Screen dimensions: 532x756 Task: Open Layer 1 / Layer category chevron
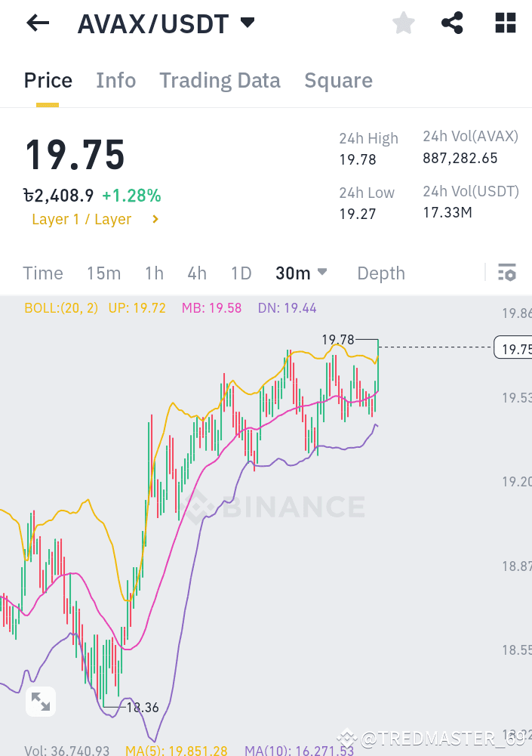point(155,220)
